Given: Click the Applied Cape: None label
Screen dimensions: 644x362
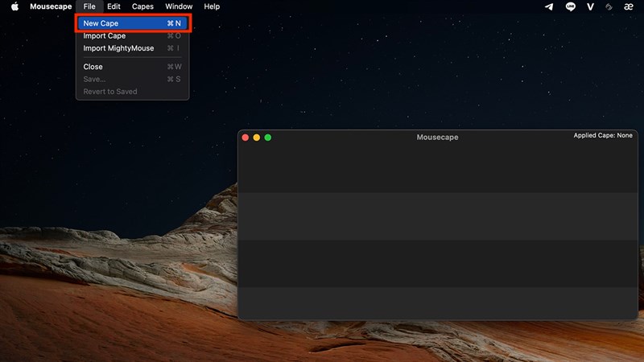Looking at the screenshot, I should (603, 136).
